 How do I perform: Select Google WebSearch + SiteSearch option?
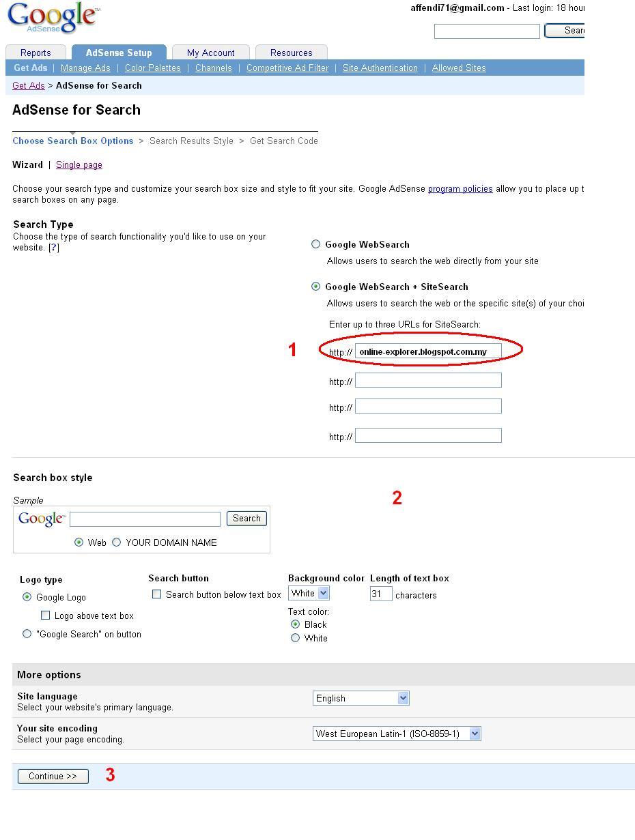(x=315, y=287)
